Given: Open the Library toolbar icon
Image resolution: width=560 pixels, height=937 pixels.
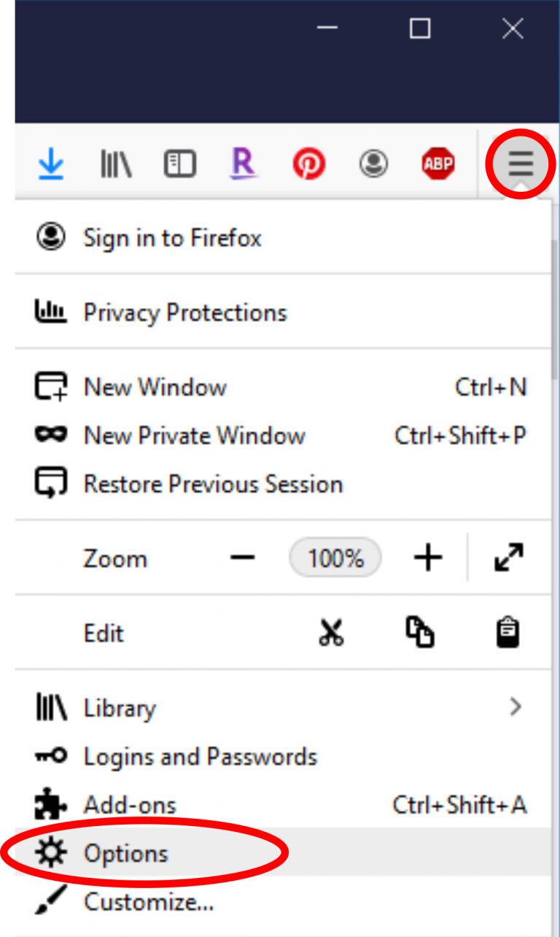Looking at the screenshot, I should [x=115, y=165].
